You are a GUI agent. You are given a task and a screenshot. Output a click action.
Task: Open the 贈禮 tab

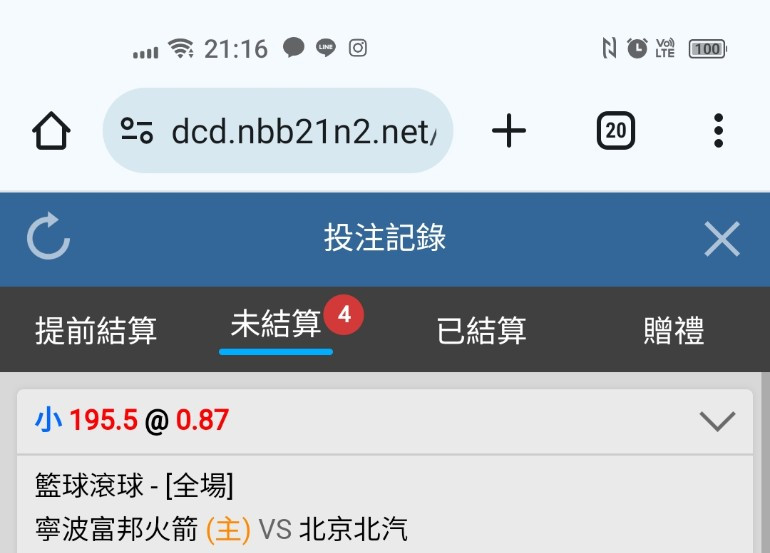point(674,330)
